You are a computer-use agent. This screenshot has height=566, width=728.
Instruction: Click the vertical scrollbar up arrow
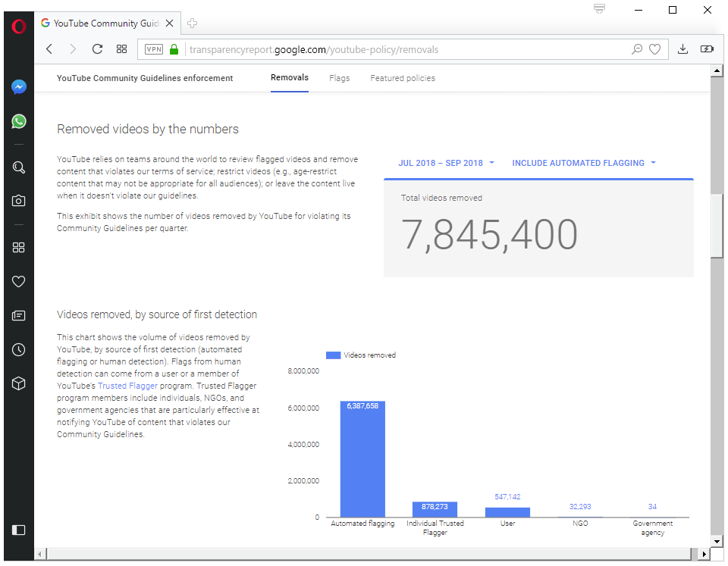point(717,70)
